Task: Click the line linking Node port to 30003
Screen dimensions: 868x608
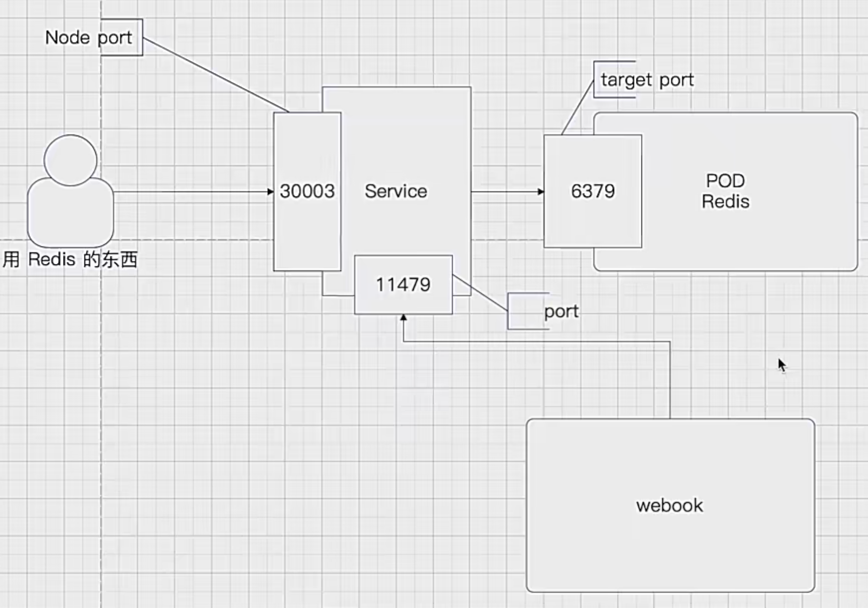Action: tap(216, 75)
